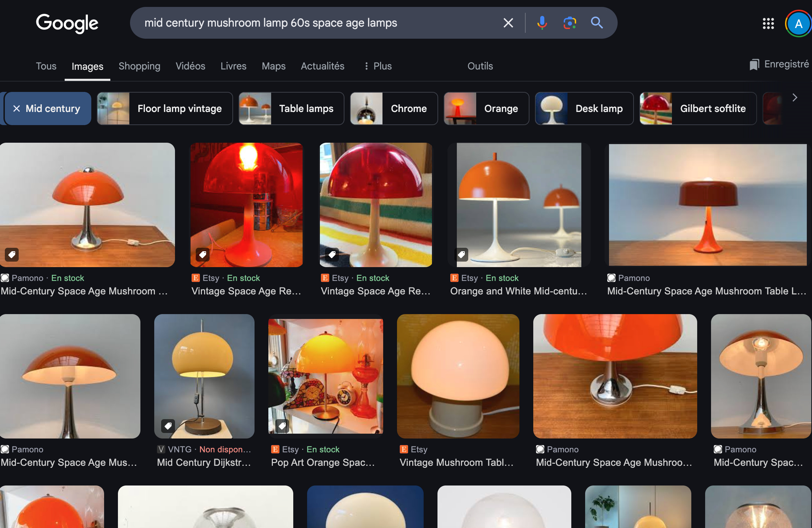The height and width of the screenshot is (528, 812).
Task: Switch to the Shopping tab
Action: 139,66
